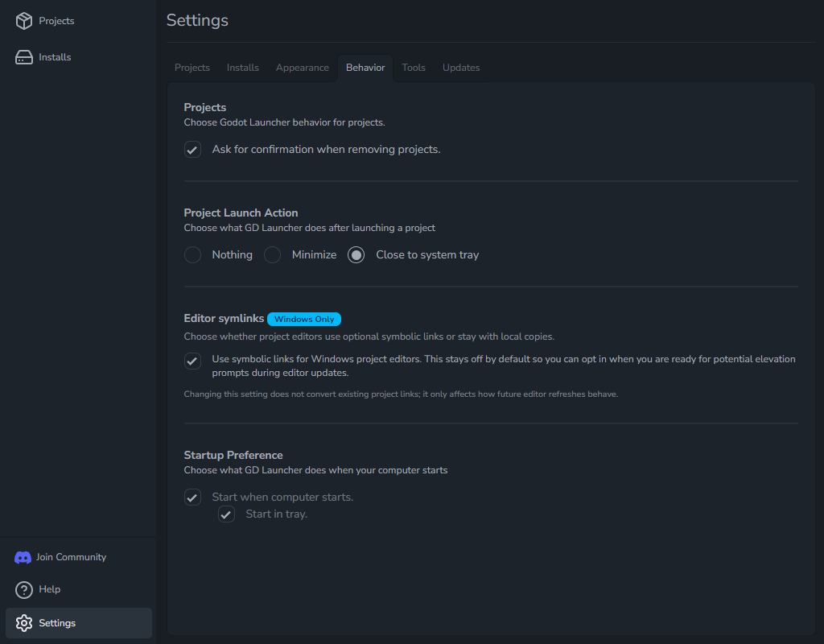This screenshot has height=644, width=824.
Task: Click the Discord logo icon
Action: [23, 557]
